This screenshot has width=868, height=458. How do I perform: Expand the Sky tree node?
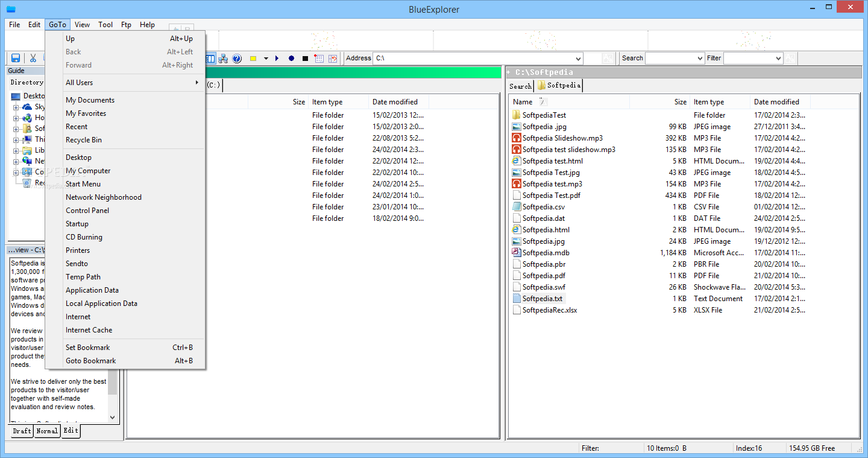click(16, 107)
